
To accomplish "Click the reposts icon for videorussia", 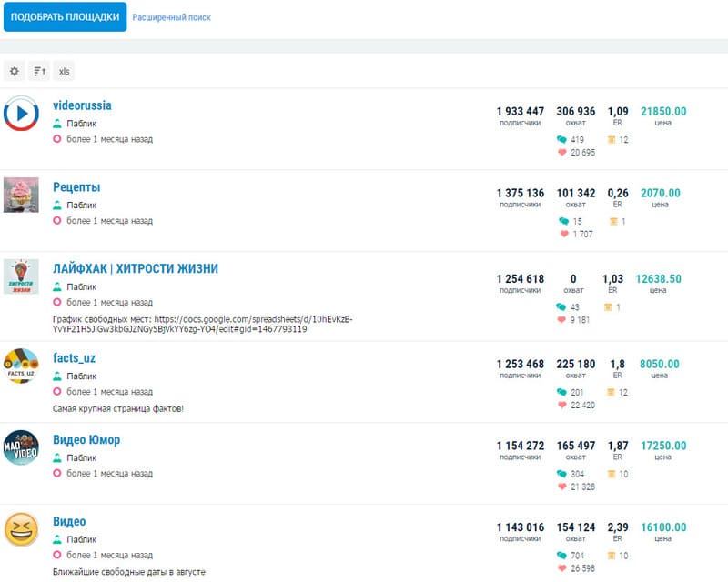I will [612, 140].
